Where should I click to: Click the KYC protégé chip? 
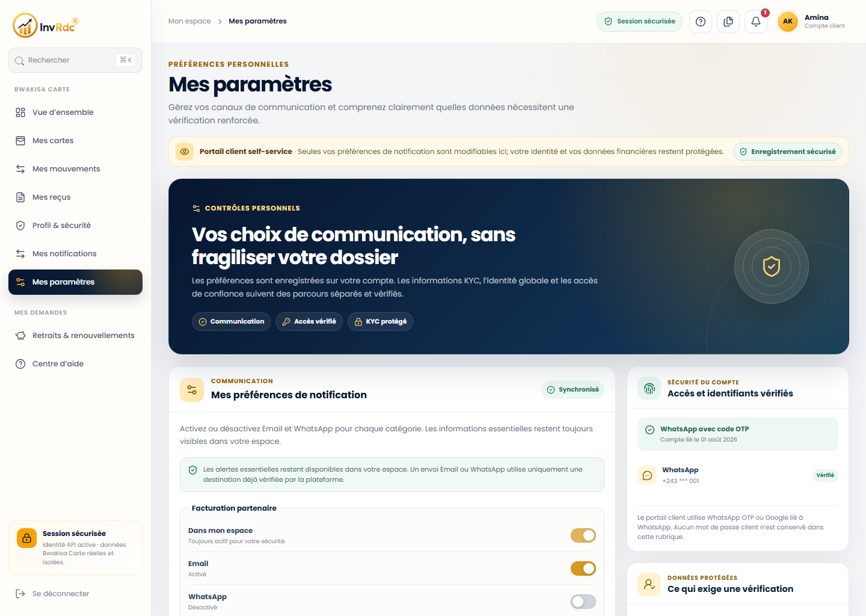point(380,321)
